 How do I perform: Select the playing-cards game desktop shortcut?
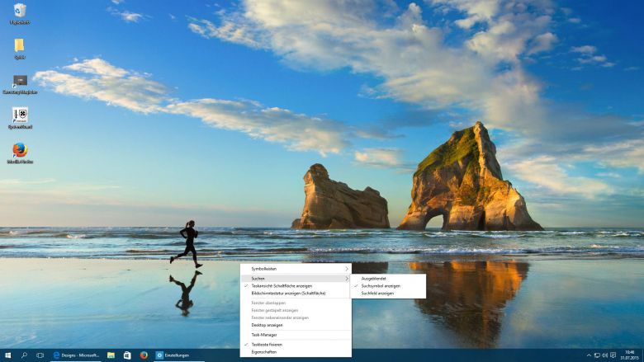20,119
